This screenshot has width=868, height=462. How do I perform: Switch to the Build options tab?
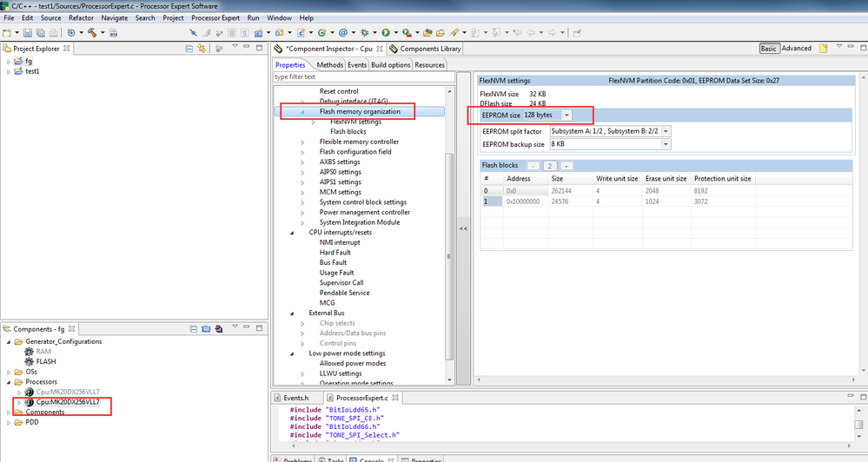[391, 65]
